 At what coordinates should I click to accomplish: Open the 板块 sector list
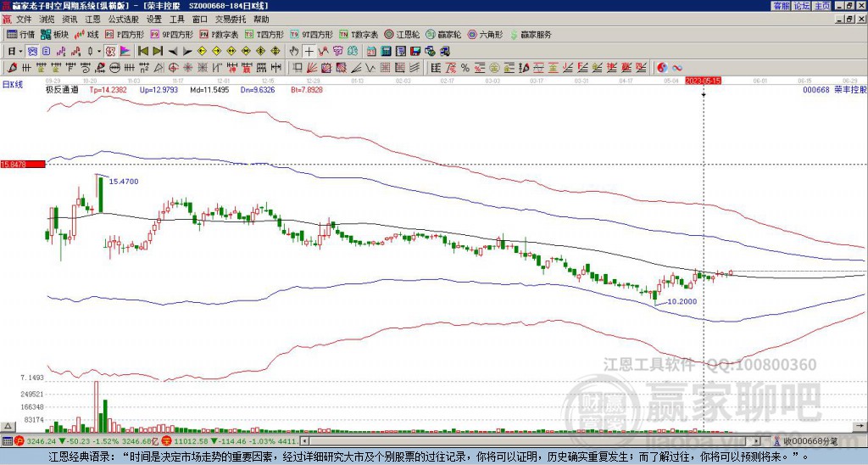(x=54, y=35)
